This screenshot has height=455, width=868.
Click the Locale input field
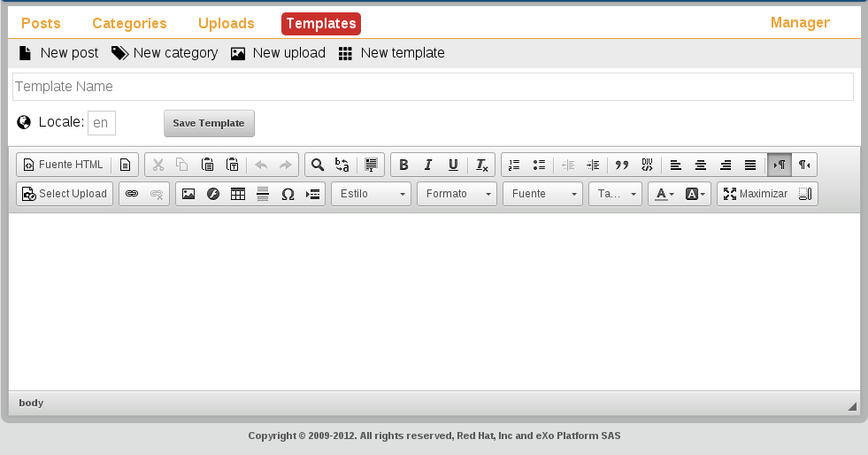point(102,123)
